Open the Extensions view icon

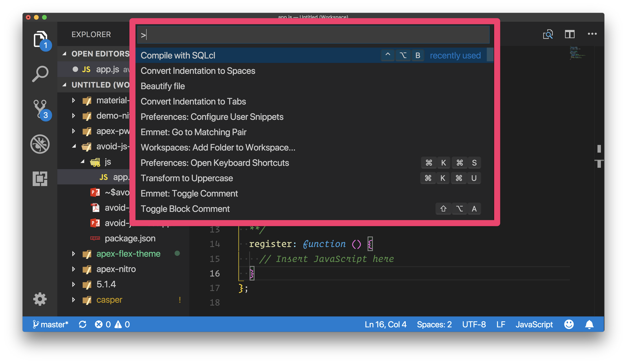pos(40,179)
